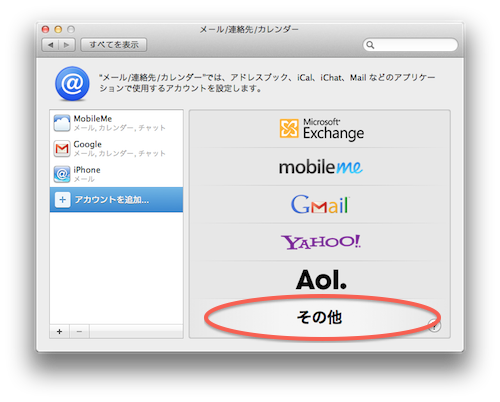Choose the Microsoft Exchange logo
Viewport: 500px width, 402px height.
pyautogui.click(x=322, y=129)
